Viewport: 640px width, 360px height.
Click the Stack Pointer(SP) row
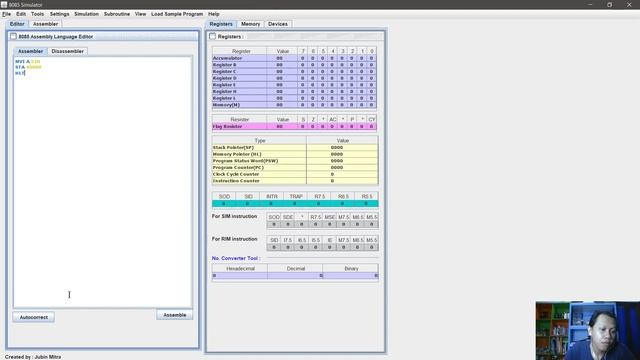295,147
